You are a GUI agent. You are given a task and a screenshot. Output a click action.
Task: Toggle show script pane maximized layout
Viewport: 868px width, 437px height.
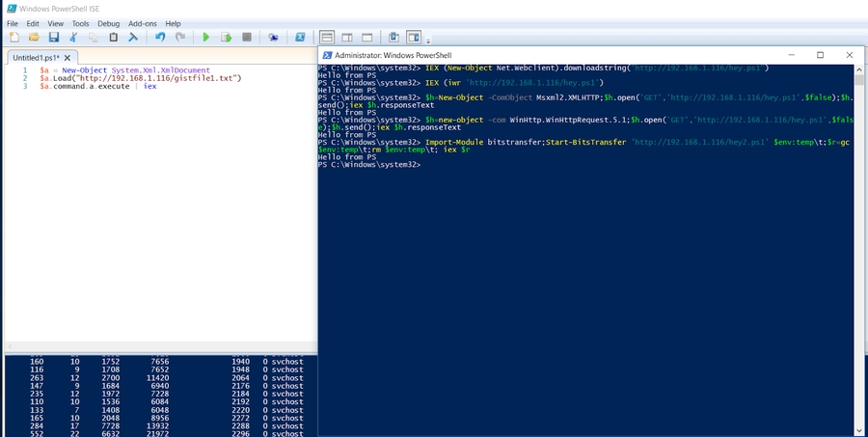[x=367, y=38]
